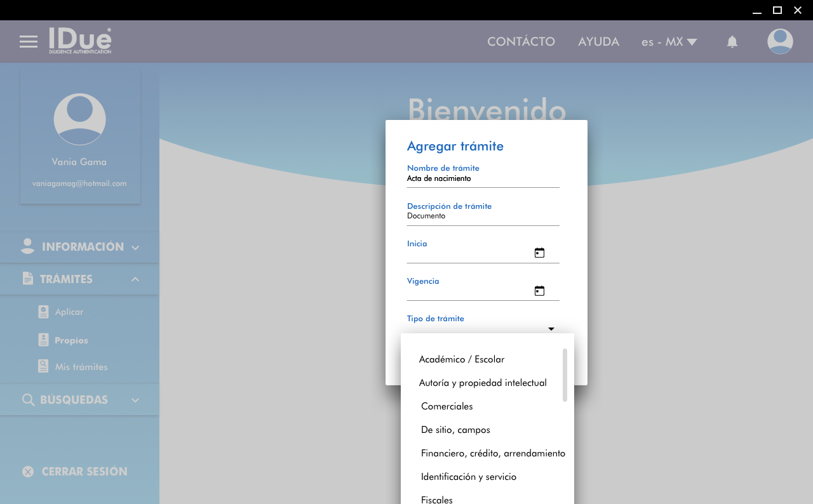813x504 pixels.
Task: Click the Cerrar Sesión X icon
Action: (x=28, y=472)
